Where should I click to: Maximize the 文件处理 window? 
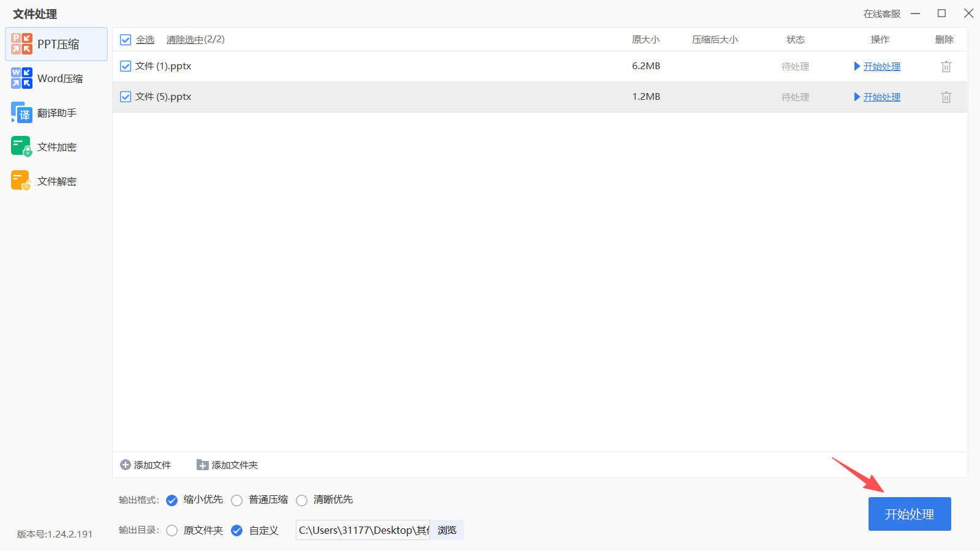click(942, 13)
